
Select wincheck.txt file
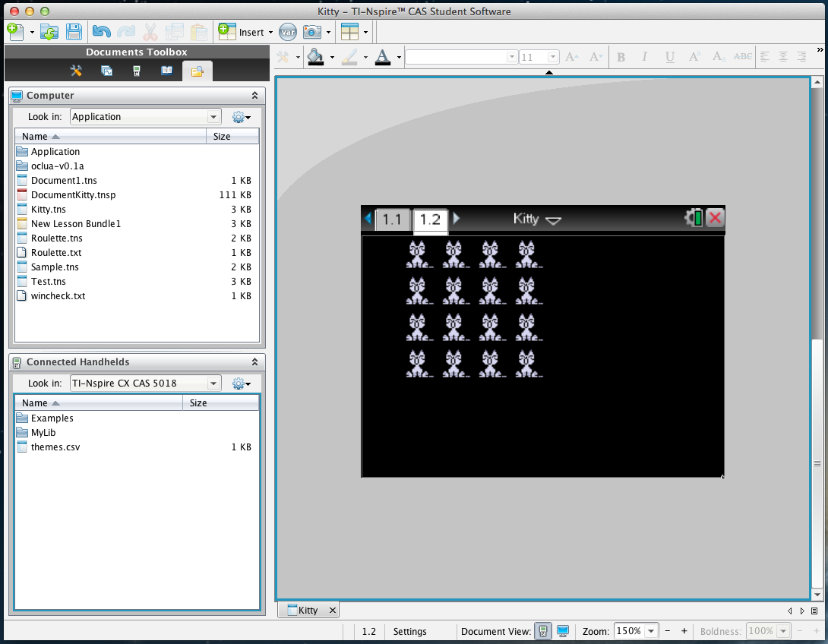pos(137,295)
